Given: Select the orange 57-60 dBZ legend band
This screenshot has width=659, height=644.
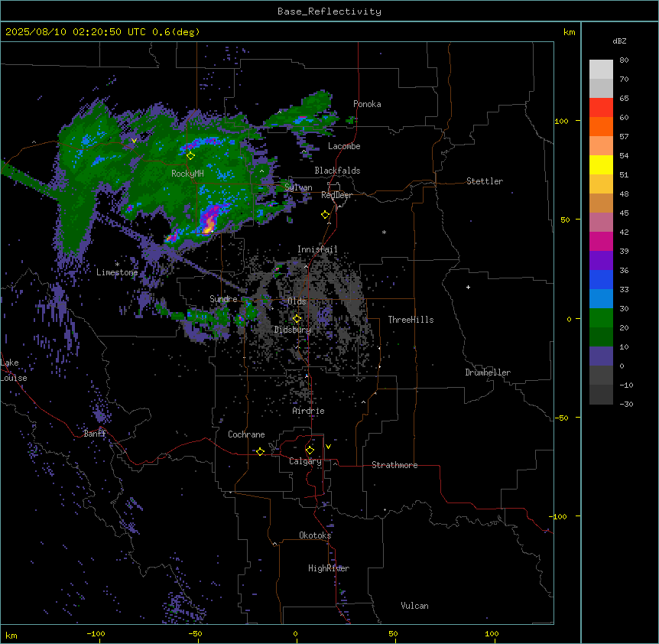Looking at the screenshot, I should (601, 126).
